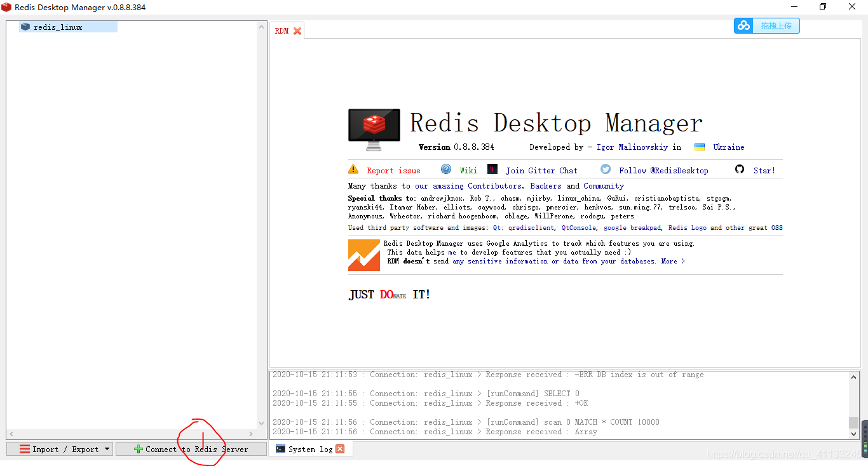Click the log pane scrollbar thumb
This screenshot has height=466, width=868.
coord(854,423)
